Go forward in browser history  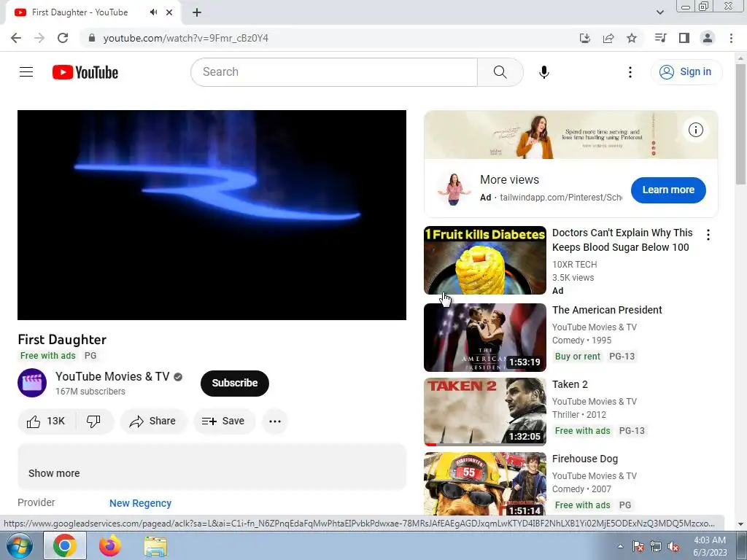coord(39,38)
